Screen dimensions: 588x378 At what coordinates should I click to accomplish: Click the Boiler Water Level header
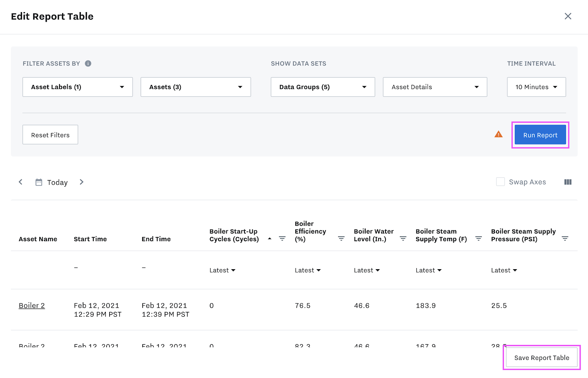coord(374,235)
